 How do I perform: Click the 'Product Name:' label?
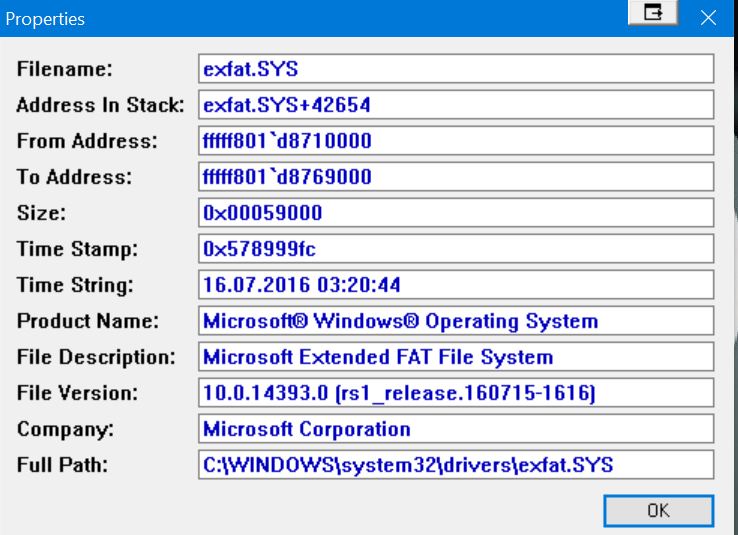(x=88, y=321)
